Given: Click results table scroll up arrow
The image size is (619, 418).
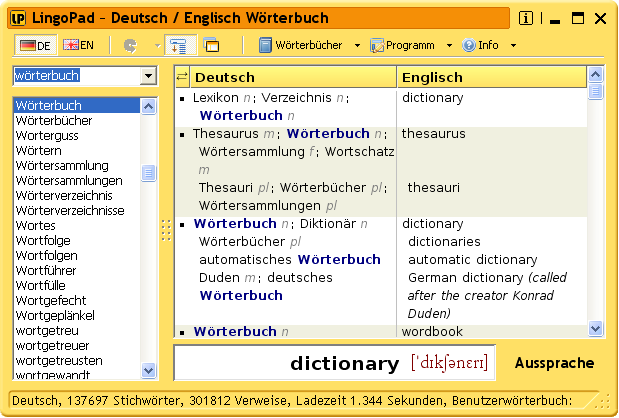Looking at the screenshot, I should click(x=595, y=74).
